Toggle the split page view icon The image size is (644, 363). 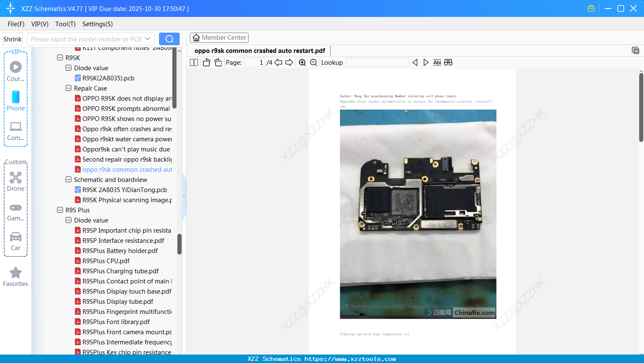point(194,63)
